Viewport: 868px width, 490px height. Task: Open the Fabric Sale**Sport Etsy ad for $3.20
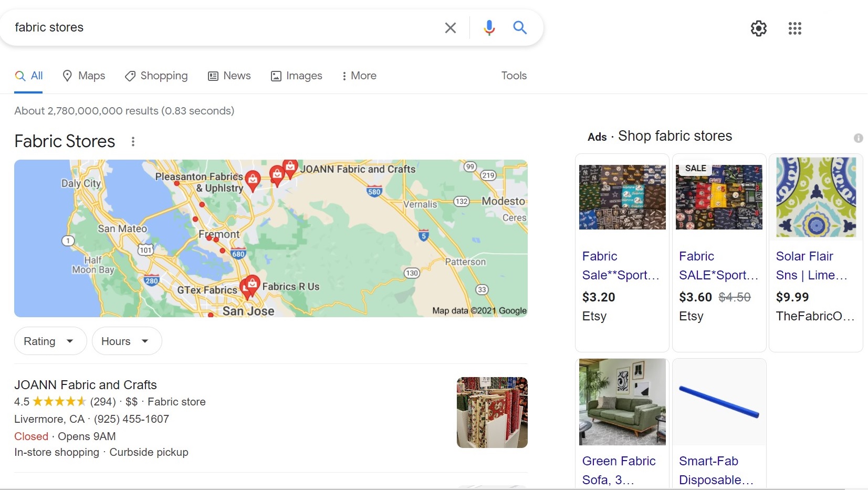pos(621,266)
